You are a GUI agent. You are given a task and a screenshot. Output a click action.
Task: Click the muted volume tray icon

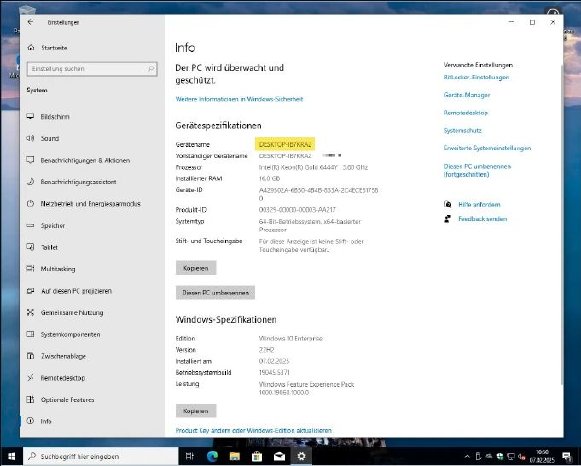(522, 456)
